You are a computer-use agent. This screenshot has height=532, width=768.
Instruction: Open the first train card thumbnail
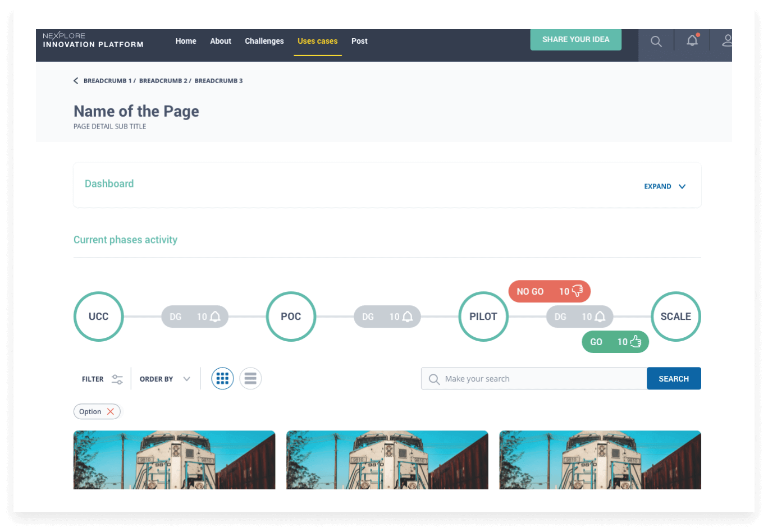(x=175, y=460)
